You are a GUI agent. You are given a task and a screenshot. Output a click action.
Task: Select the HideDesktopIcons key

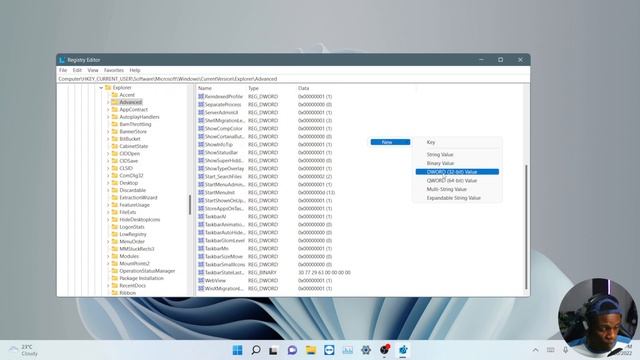coord(140,220)
